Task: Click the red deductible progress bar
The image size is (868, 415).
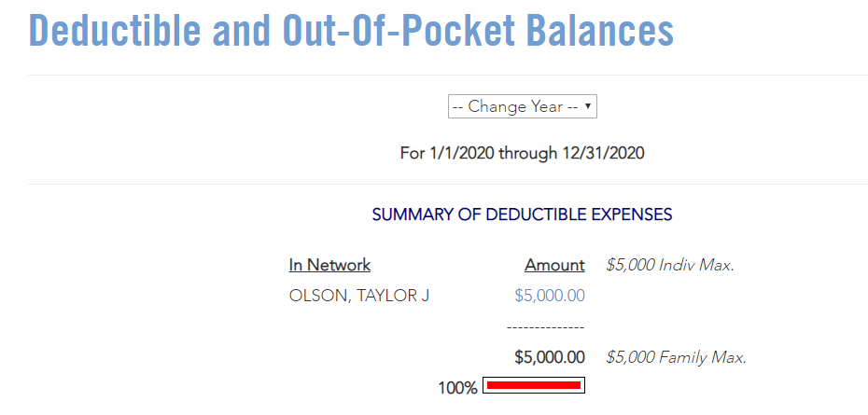Action: [x=533, y=385]
